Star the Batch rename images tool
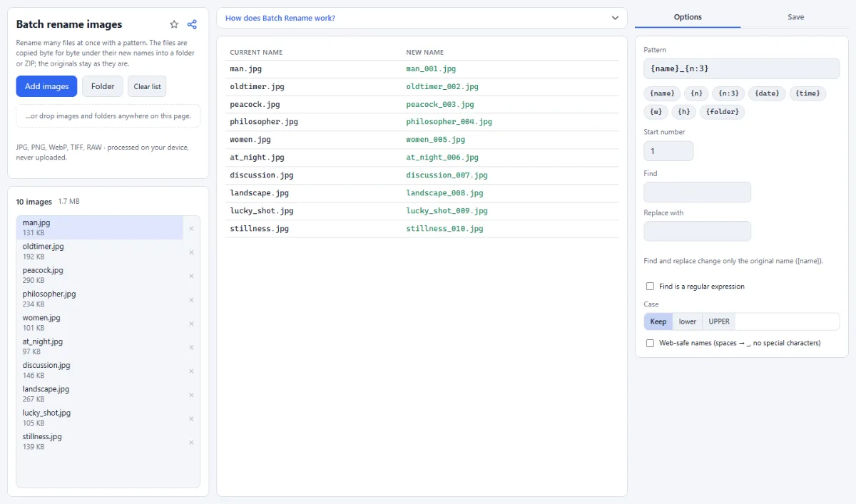Viewport: 856px width, 504px height. (x=174, y=24)
